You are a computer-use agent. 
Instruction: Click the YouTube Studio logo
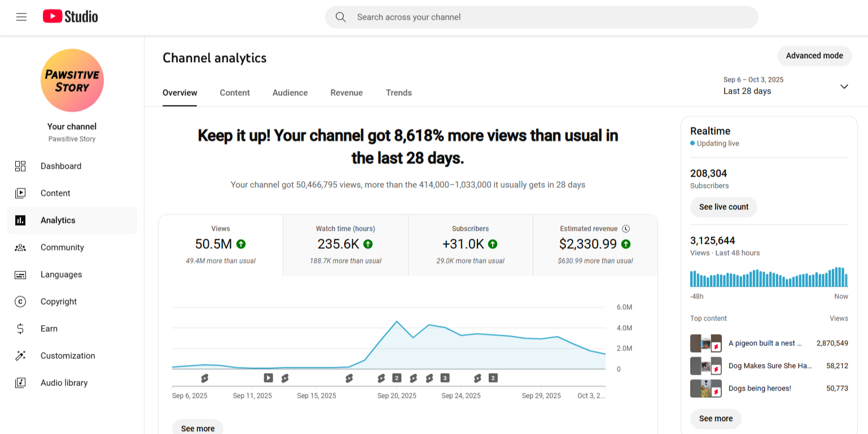(71, 17)
